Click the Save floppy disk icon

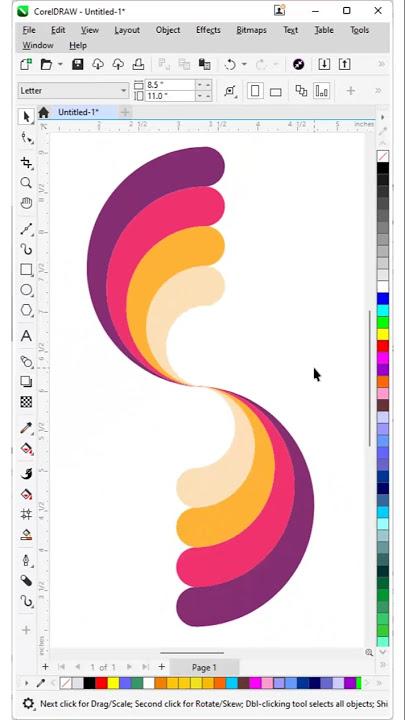(78, 64)
